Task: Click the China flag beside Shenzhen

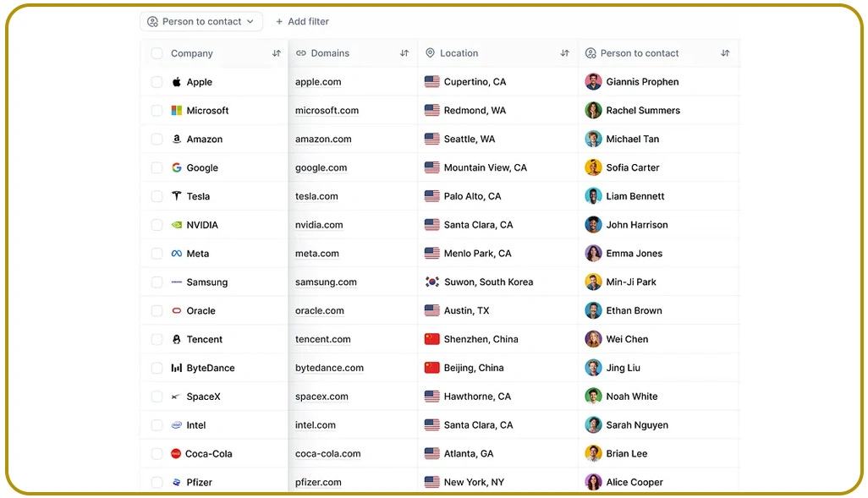Action: (x=432, y=339)
